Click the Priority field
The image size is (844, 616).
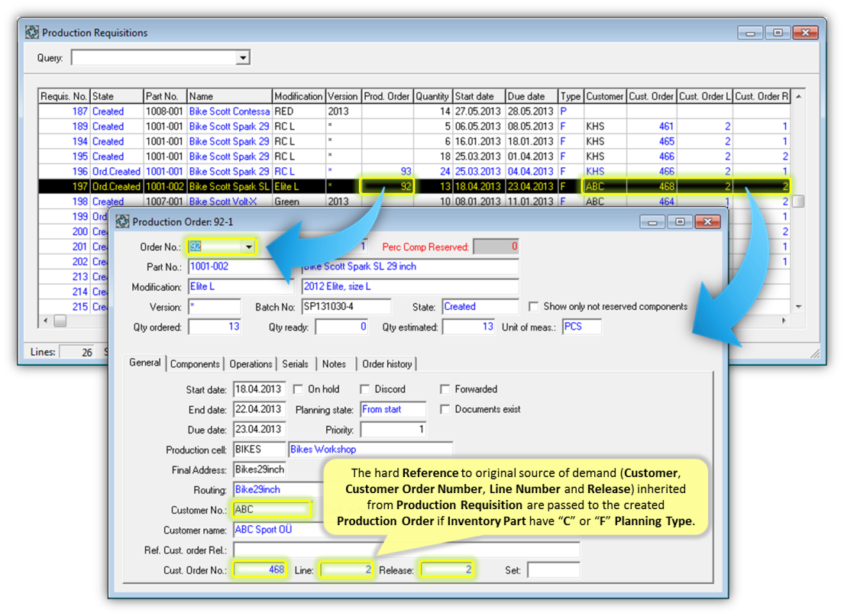[x=393, y=429]
